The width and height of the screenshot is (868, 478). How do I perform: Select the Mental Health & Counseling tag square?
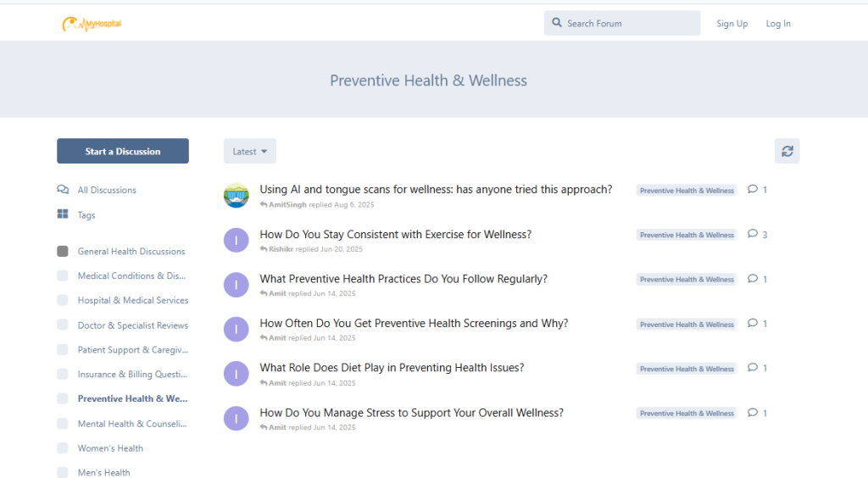[x=63, y=424]
